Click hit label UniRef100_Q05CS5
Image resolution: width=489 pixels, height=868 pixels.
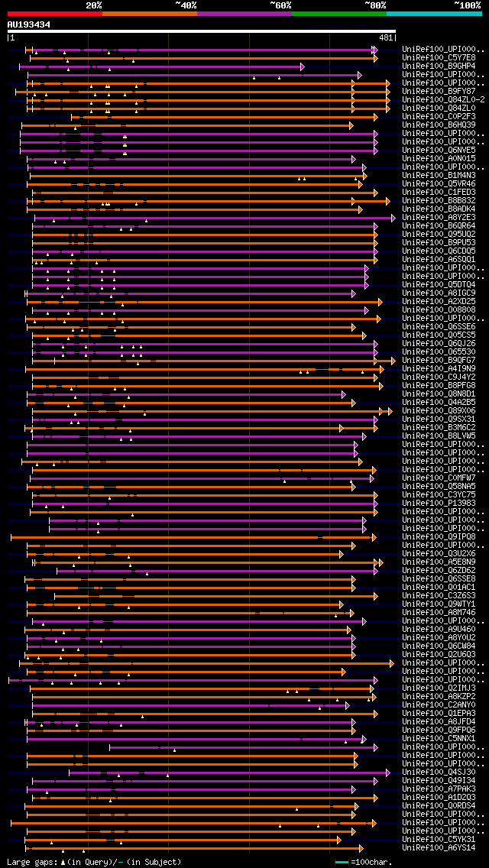pyautogui.click(x=439, y=335)
